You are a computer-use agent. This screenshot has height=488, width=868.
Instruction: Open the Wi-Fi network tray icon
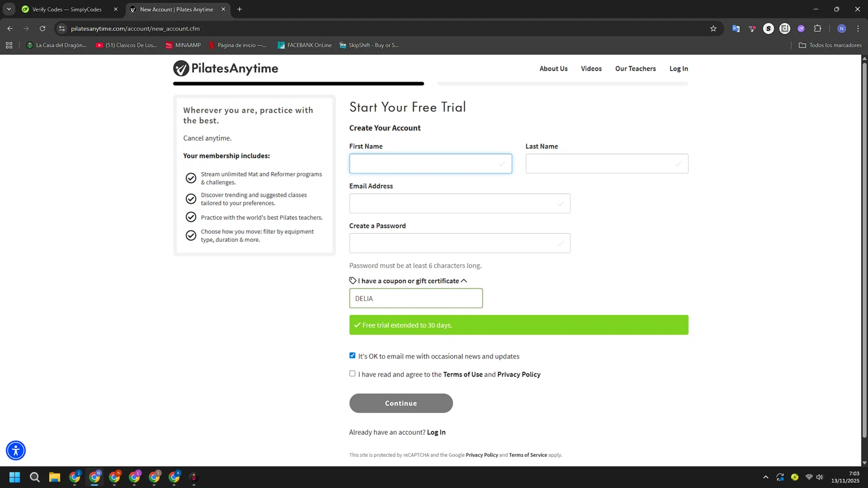pos(809,477)
